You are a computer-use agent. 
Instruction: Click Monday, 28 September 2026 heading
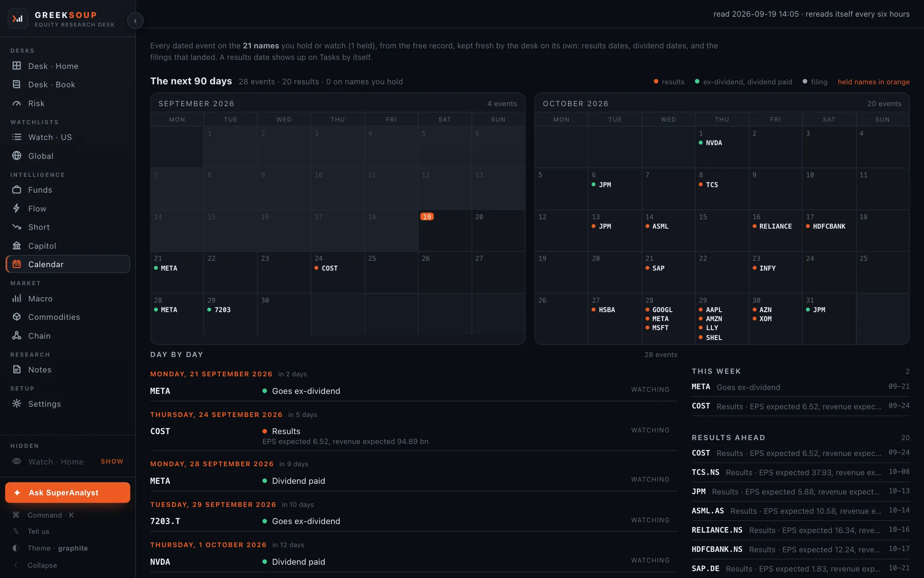click(212, 464)
